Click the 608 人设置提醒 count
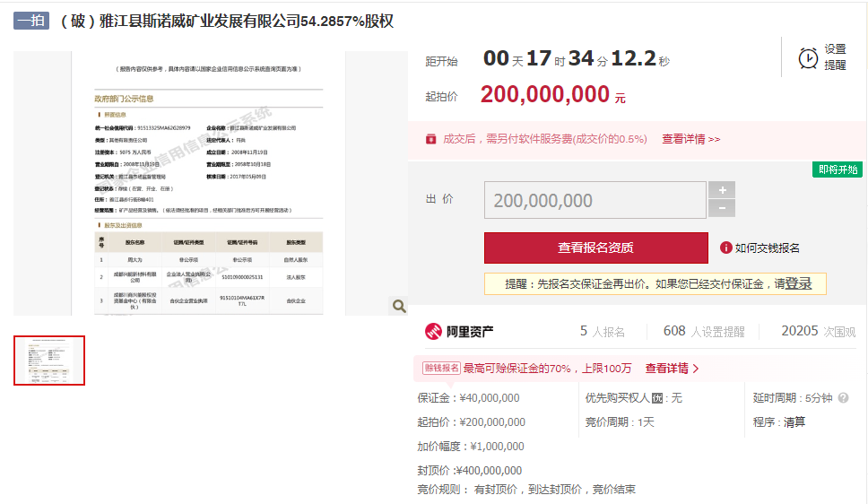The height and width of the screenshot is (504, 868). (x=704, y=331)
